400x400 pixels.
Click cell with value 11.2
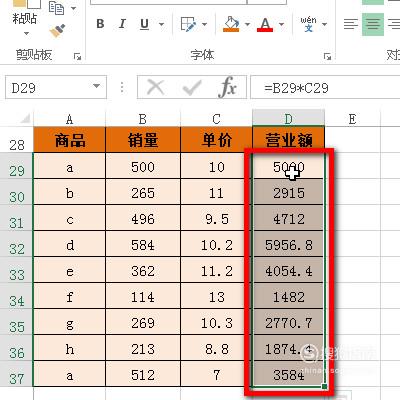pos(217,270)
